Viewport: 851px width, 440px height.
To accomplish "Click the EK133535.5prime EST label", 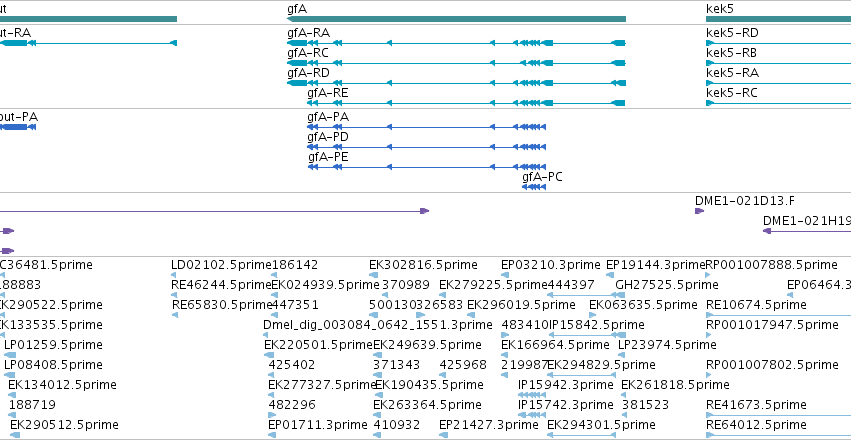I will 51,325.
